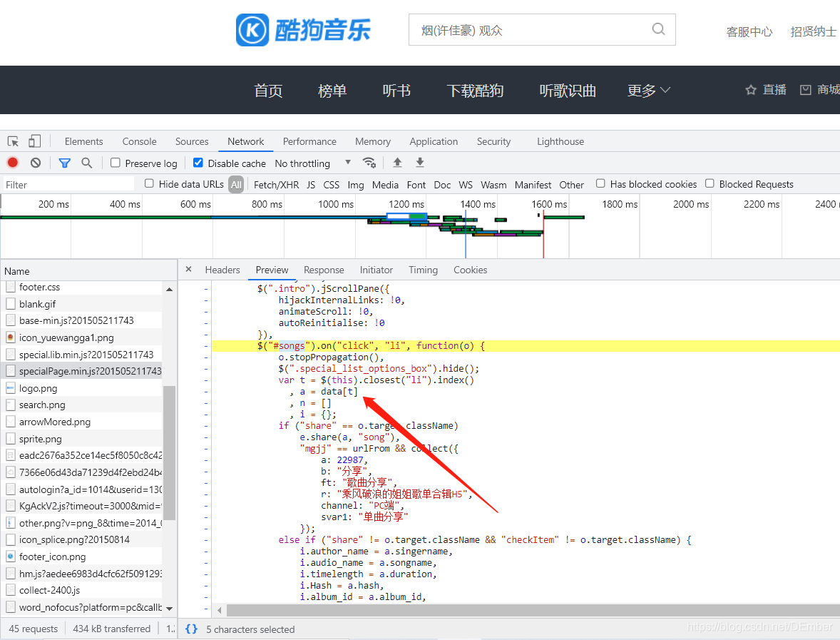Toggle the device toolbar icon
Screen dimensions: 840x640
coord(34,141)
